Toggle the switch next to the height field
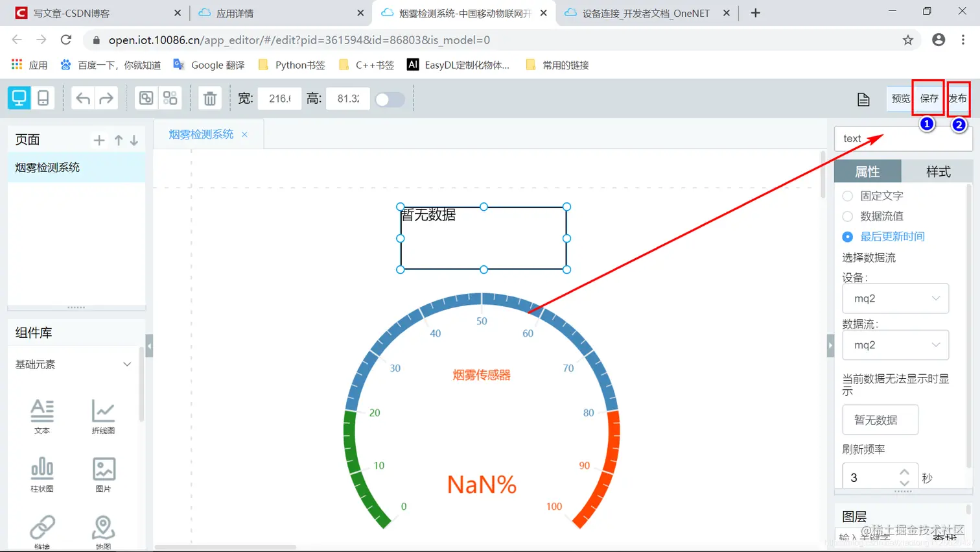The image size is (980, 552). pos(390,99)
